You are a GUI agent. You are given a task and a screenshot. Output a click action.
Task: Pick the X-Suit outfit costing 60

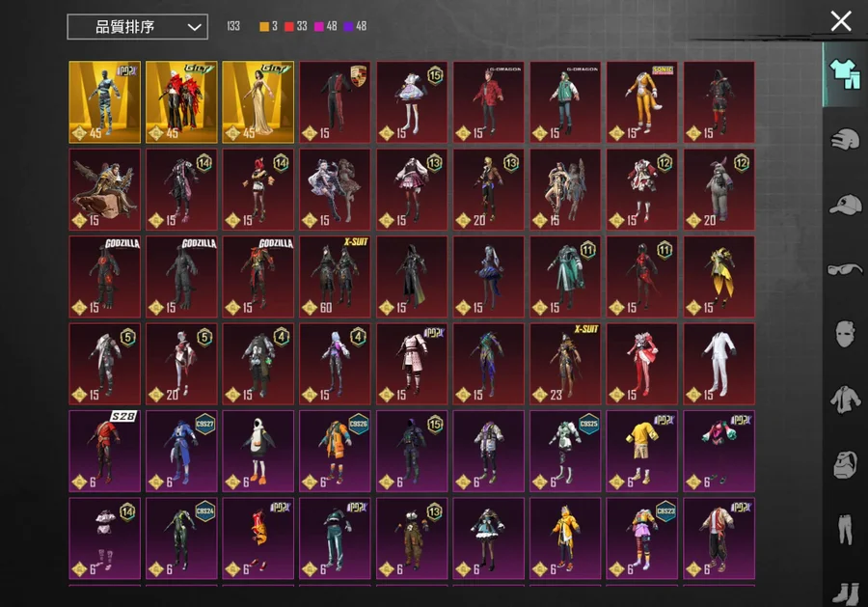coord(335,276)
